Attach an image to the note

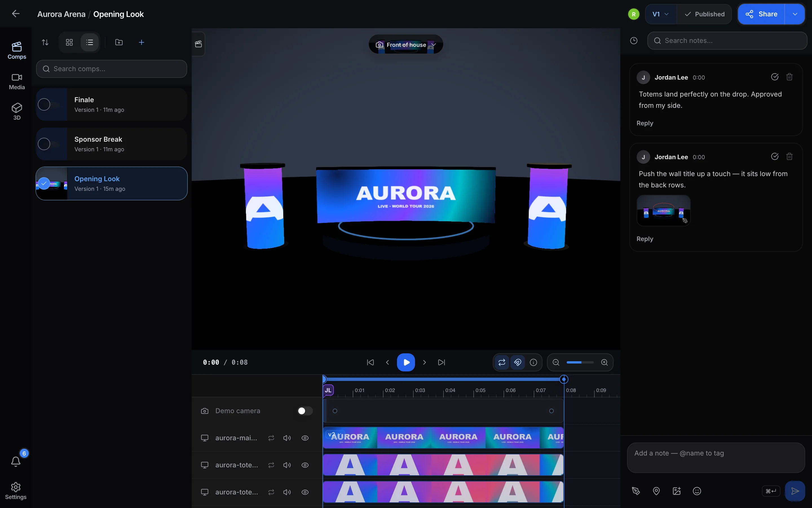click(677, 491)
